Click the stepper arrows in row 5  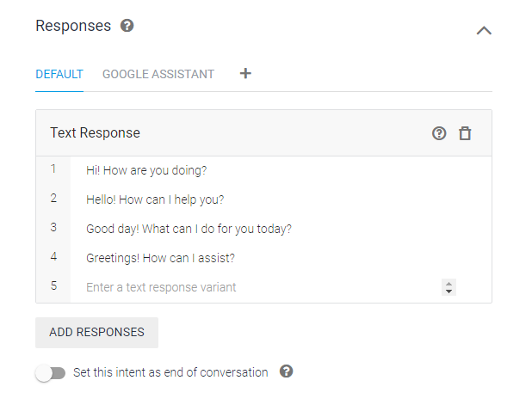pyautogui.click(x=448, y=287)
